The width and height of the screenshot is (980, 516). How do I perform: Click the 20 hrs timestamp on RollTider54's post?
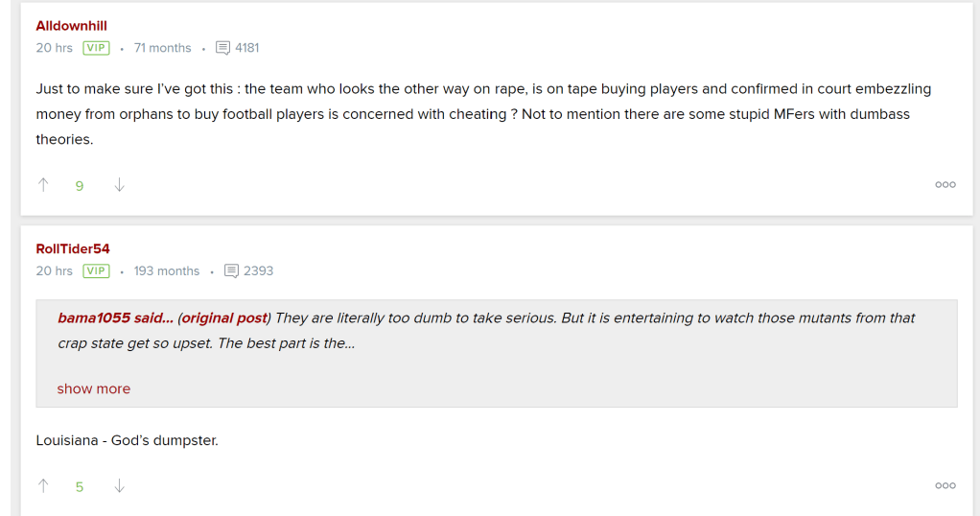pyautogui.click(x=54, y=271)
